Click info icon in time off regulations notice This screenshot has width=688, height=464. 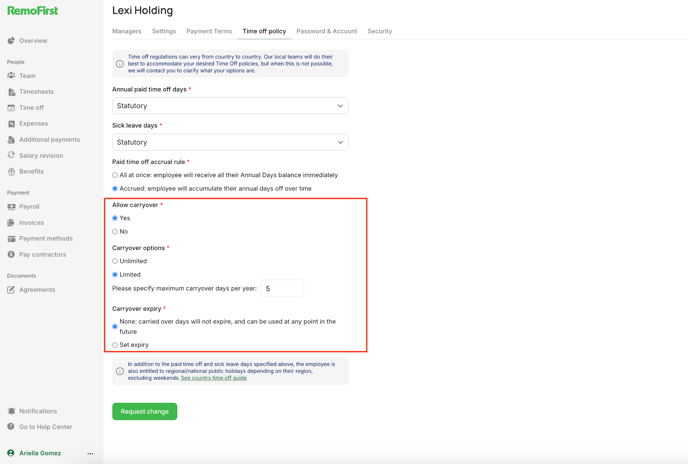119,64
